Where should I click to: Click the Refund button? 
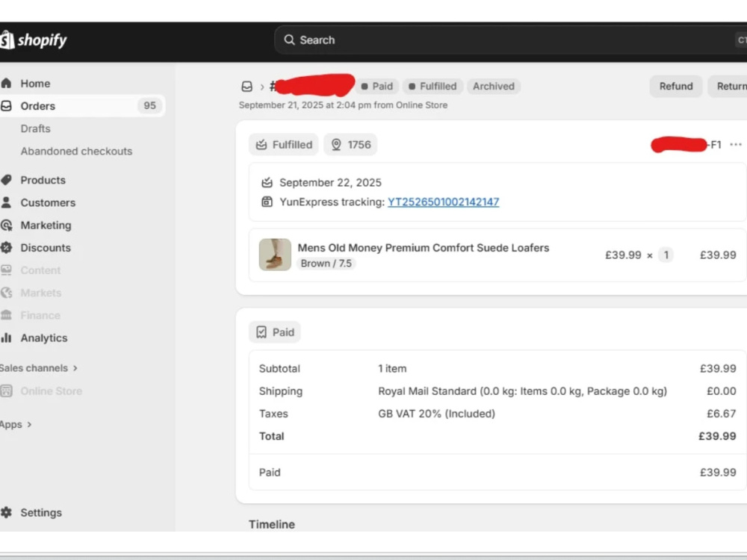tap(676, 86)
